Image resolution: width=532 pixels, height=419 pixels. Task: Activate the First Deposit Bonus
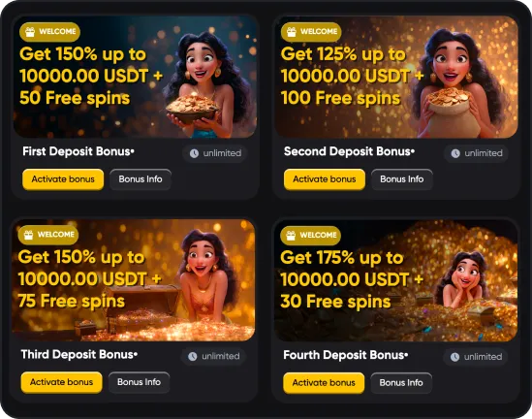point(63,179)
